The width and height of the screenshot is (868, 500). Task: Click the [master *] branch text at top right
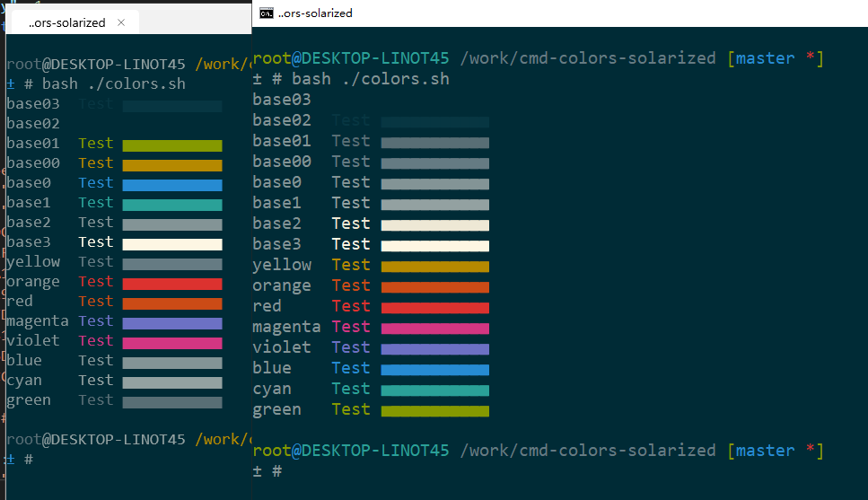(775, 58)
